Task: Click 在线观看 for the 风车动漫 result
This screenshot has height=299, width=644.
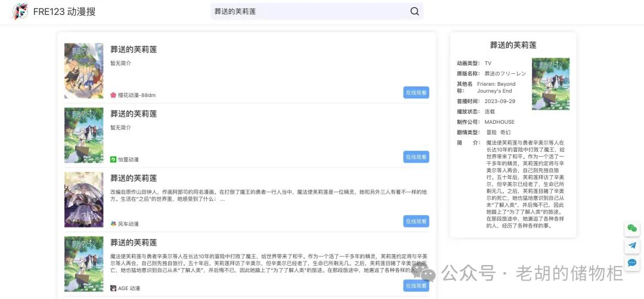Action: [416, 222]
